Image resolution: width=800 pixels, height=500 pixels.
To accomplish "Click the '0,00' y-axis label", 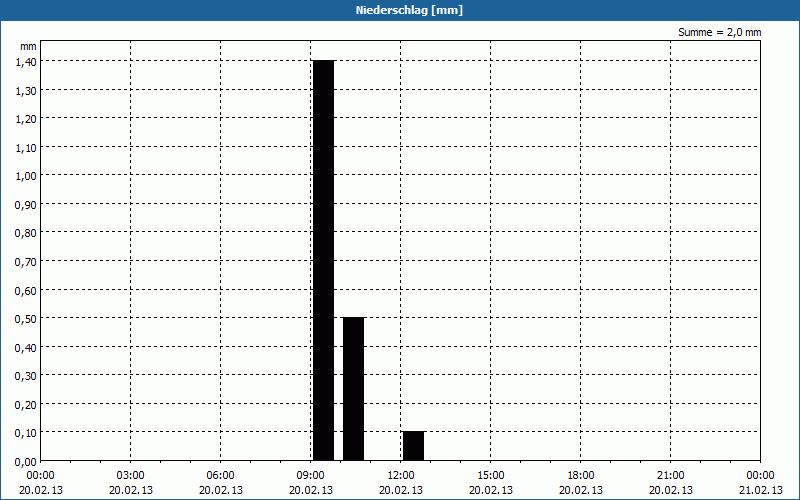I will pos(26,462).
